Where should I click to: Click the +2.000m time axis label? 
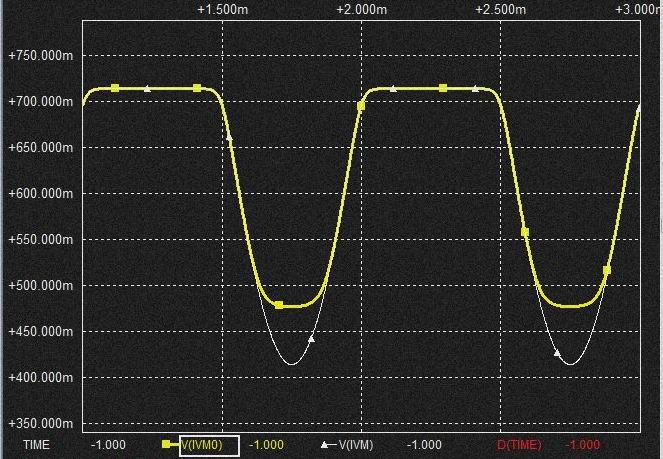[x=360, y=9]
